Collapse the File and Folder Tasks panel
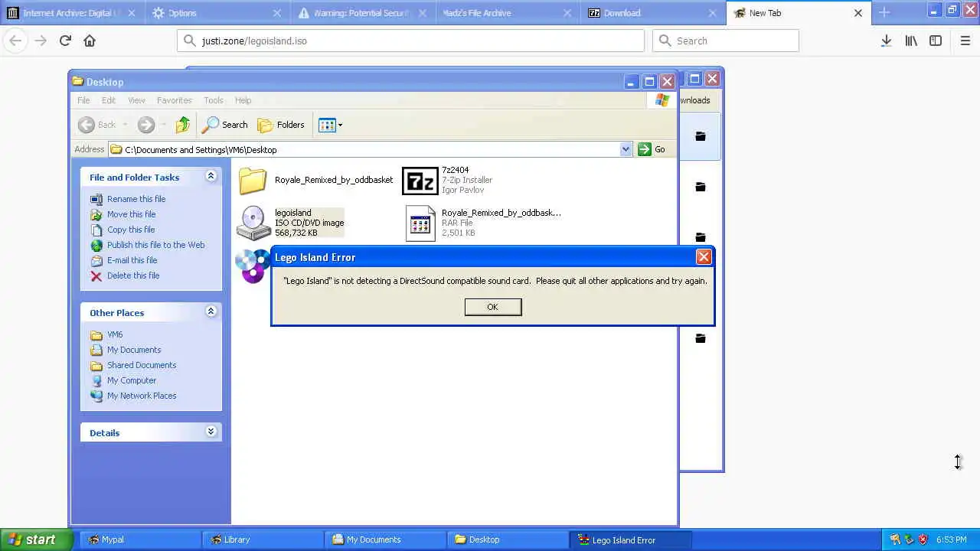The image size is (980, 551). (x=211, y=177)
